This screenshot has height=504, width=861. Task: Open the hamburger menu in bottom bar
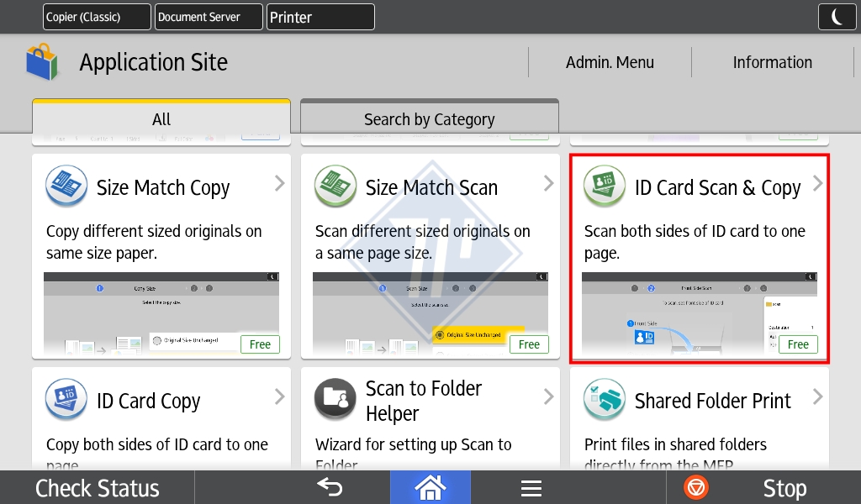tap(531, 488)
